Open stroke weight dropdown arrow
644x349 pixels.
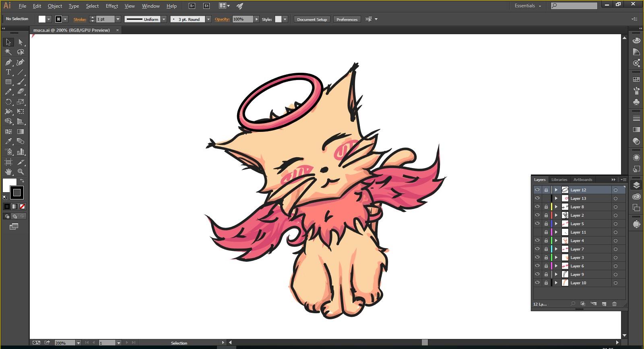pos(118,19)
